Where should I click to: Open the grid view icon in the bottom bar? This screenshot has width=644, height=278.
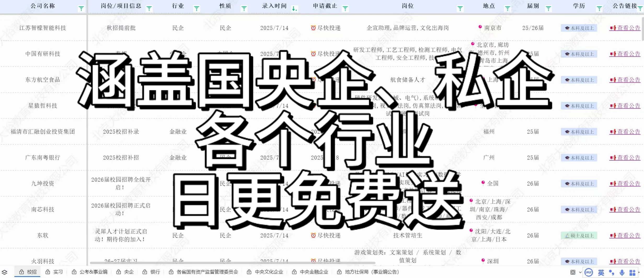(573, 272)
